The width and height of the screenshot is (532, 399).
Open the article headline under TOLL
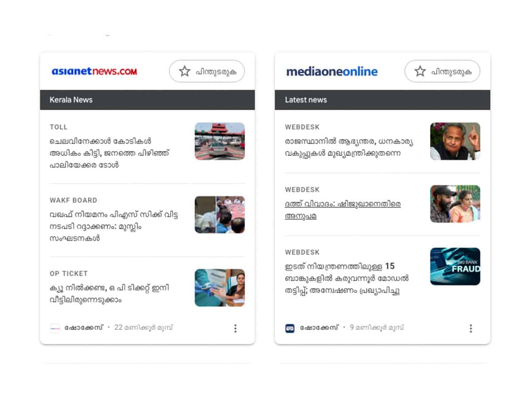click(x=110, y=153)
